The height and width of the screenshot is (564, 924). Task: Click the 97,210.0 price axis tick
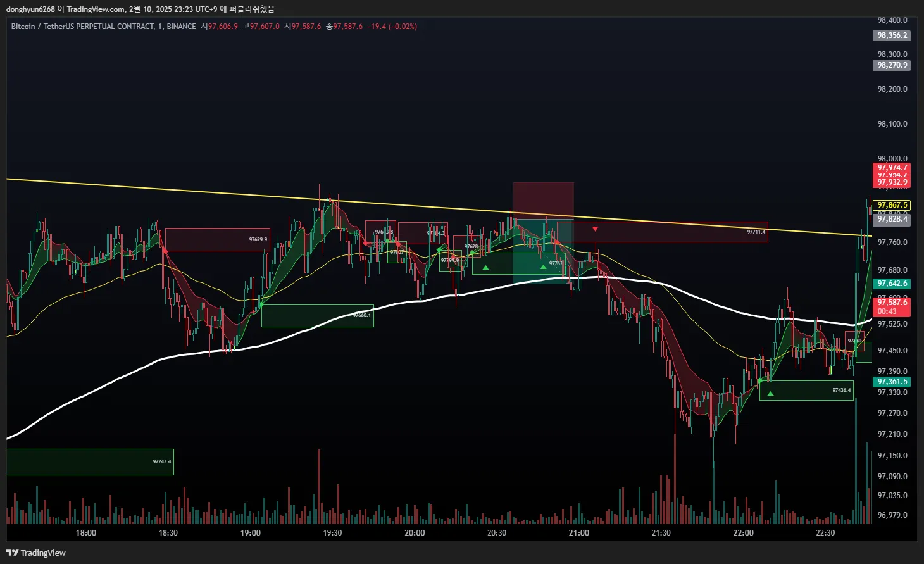tap(892, 434)
